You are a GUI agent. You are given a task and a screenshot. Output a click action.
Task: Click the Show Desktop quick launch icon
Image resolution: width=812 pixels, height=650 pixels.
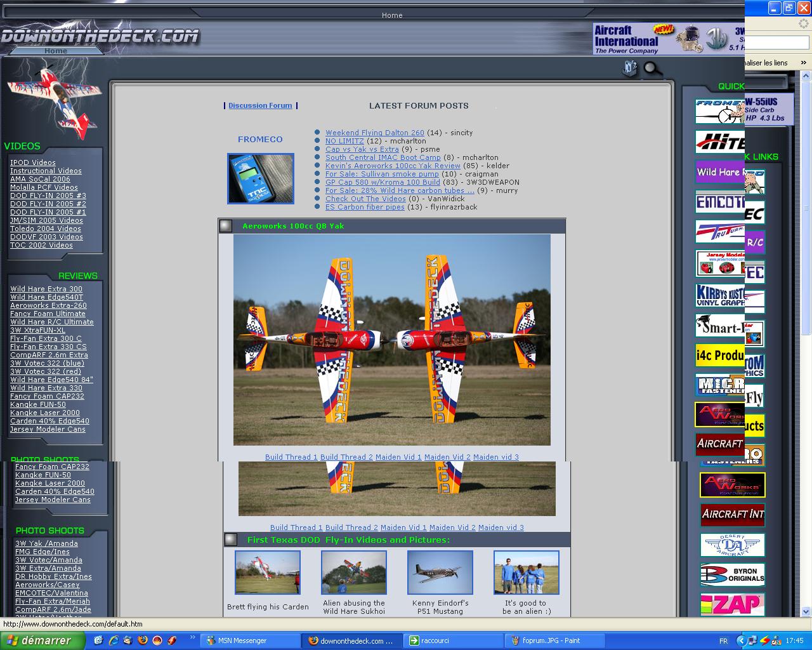click(x=98, y=640)
